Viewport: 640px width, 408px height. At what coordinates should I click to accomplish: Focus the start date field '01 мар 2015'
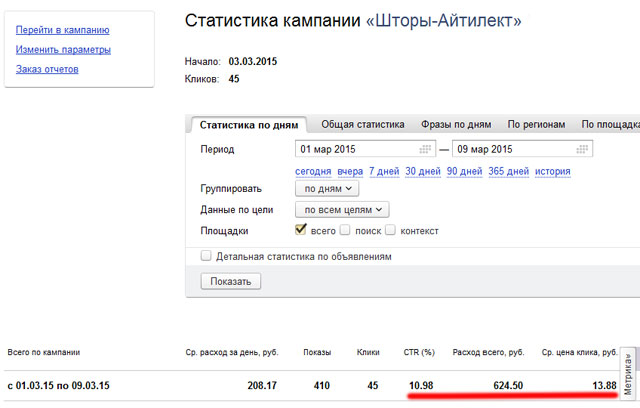tap(355, 149)
